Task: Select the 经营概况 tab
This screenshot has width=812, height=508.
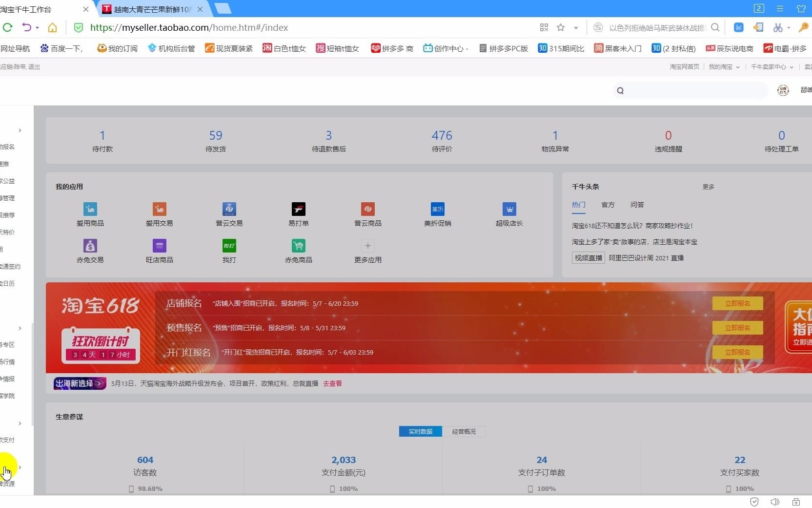Action: click(x=464, y=432)
